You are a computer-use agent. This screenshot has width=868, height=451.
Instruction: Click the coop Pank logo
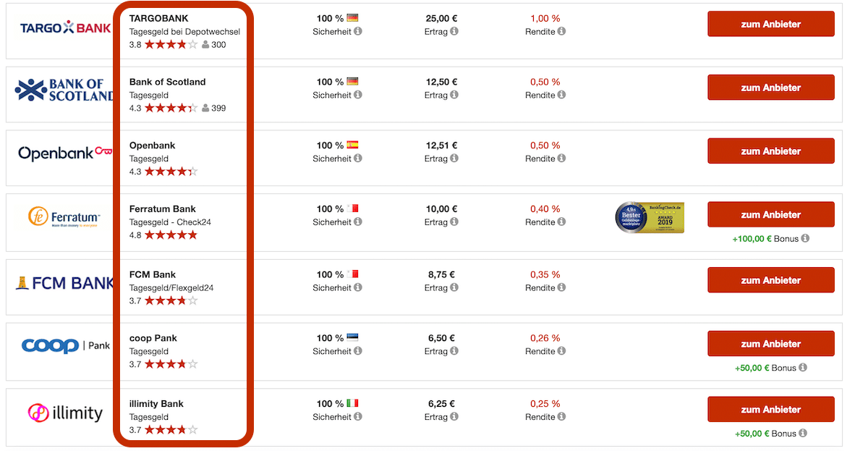[65, 346]
